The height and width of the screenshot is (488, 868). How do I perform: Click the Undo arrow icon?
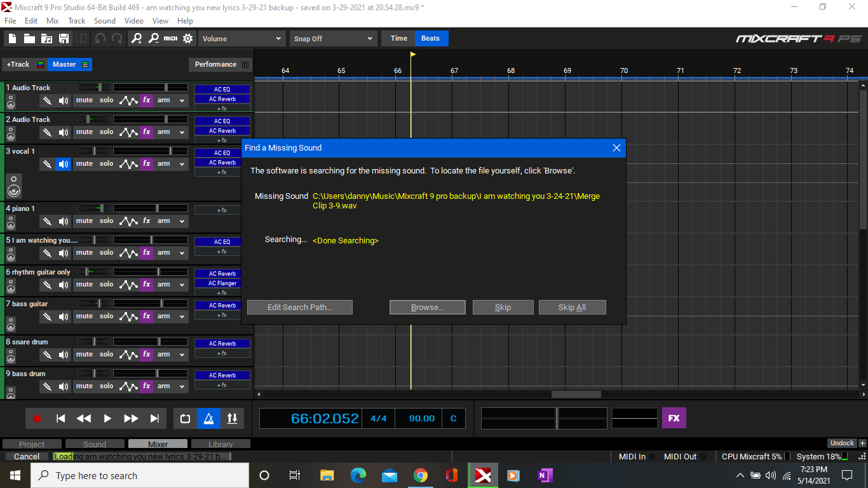pyautogui.click(x=100, y=39)
